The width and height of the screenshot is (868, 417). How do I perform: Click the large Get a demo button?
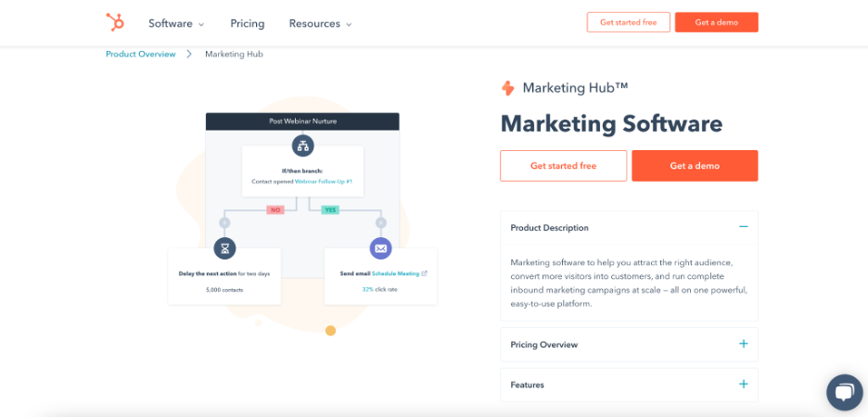click(695, 166)
